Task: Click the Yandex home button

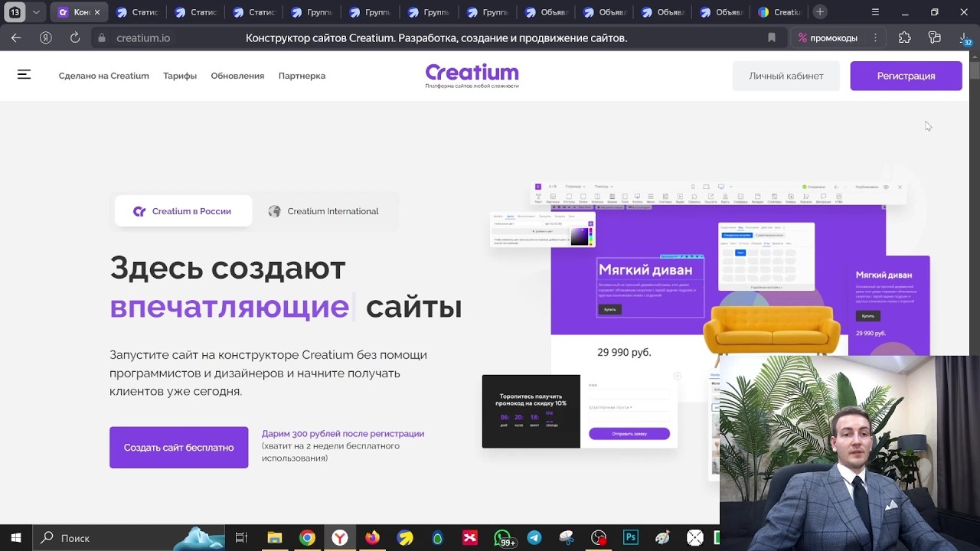Action: coord(46,37)
